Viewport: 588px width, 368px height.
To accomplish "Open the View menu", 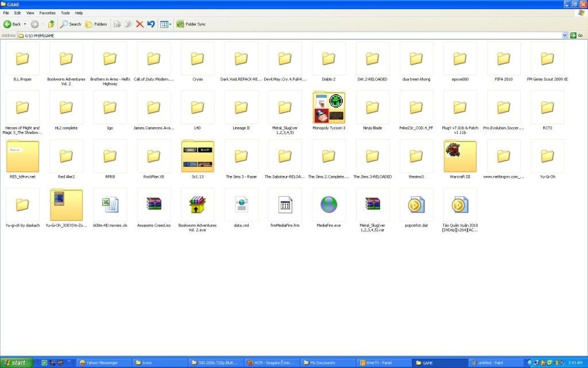I will [x=30, y=13].
